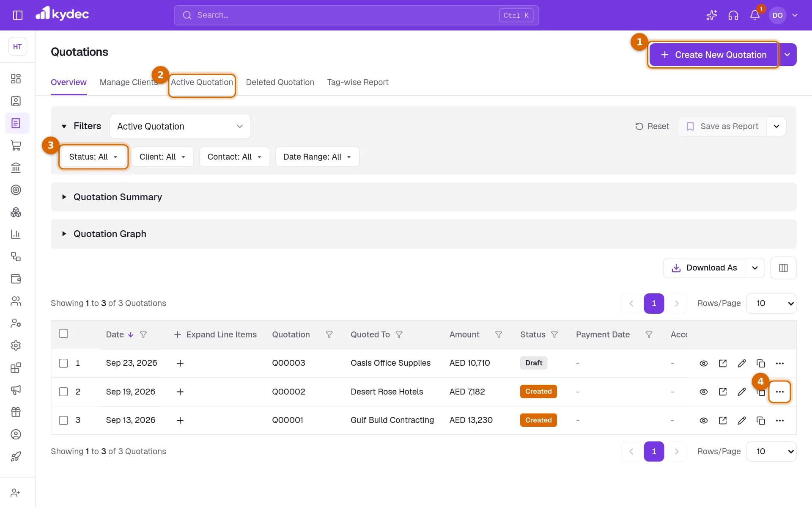
Task: Check the Desert Rose Hotels row checkbox
Action: click(63, 392)
